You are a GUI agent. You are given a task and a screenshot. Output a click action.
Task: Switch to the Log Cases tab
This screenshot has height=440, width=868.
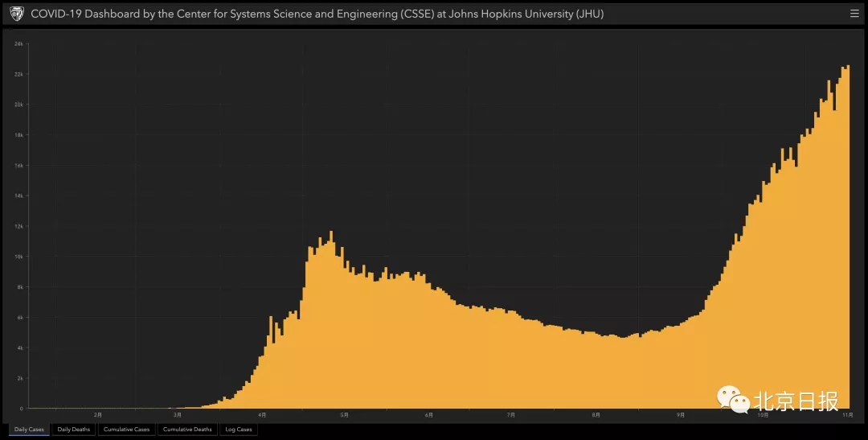tap(238, 430)
